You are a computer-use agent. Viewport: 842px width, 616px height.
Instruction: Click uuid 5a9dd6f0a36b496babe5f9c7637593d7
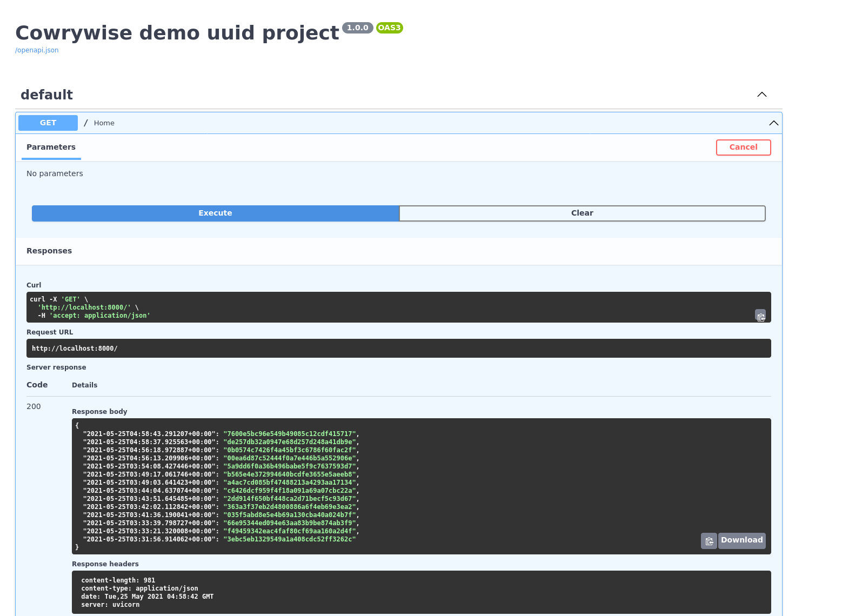click(290, 466)
